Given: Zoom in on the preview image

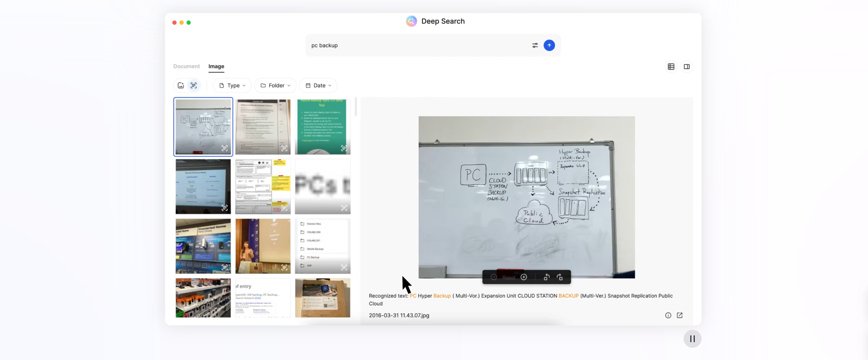Looking at the screenshot, I should pos(524,277).
